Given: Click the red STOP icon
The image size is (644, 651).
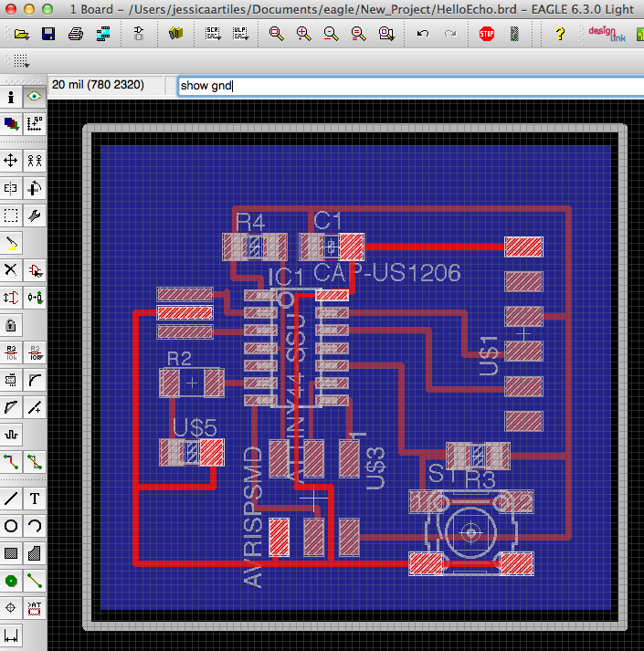Looking at the screenshot, I should (487, 34).
